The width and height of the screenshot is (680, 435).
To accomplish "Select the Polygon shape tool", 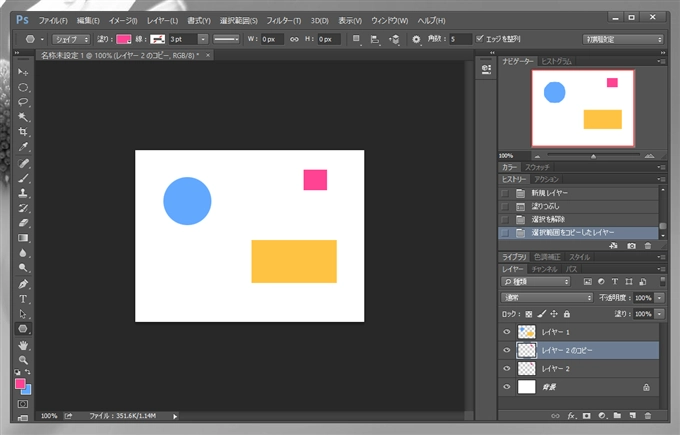I will pos(23,329).
